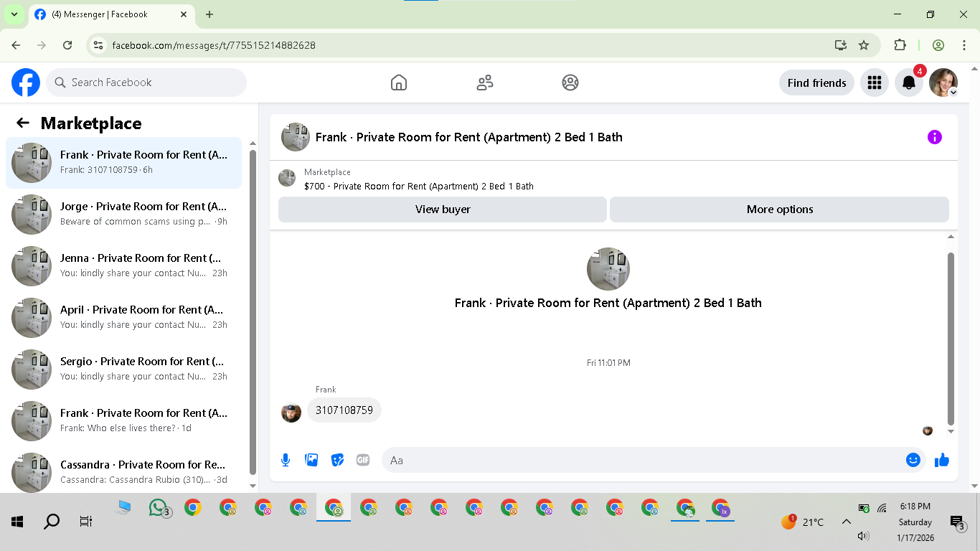This screenshot has height=551, width=980.
Task: Open Jenna Private Room for Rent chat
Action: pos(124,266)
